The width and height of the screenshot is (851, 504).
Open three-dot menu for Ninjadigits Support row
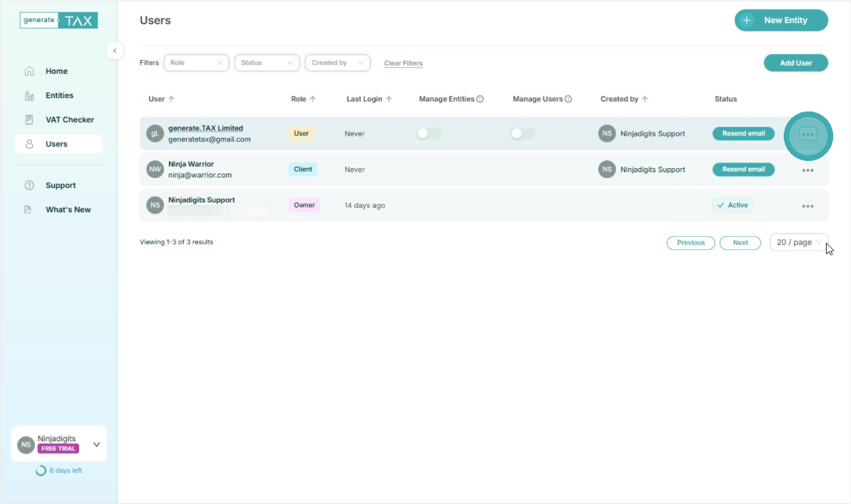pyautogui.click(x=807, y=206)
